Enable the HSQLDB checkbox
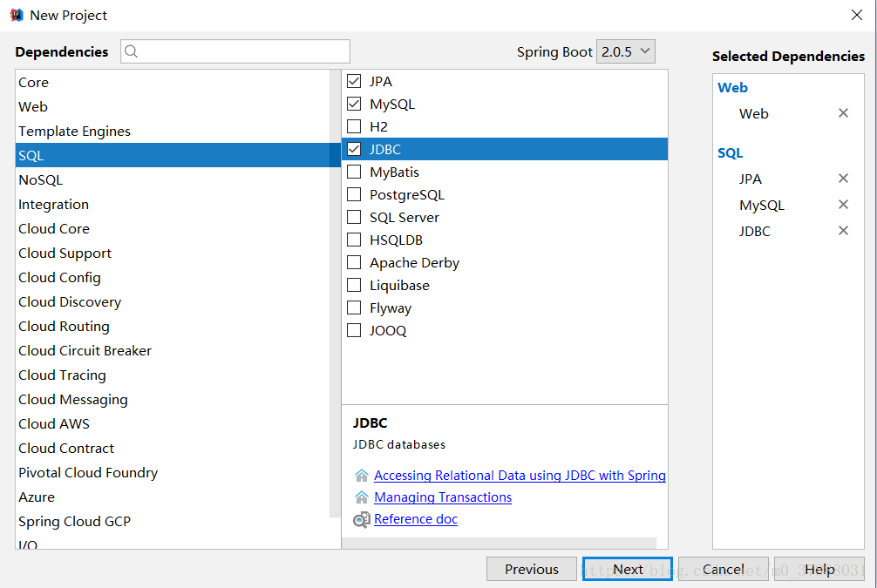The height and width of the screenshot is (588, 877). tap(354, 240)
